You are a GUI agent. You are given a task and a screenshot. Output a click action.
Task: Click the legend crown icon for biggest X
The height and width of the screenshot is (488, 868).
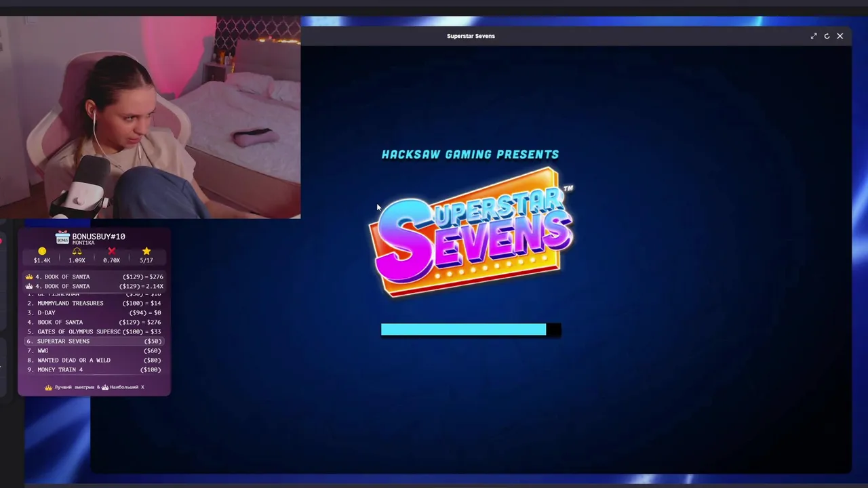click(x=104, y=387)
